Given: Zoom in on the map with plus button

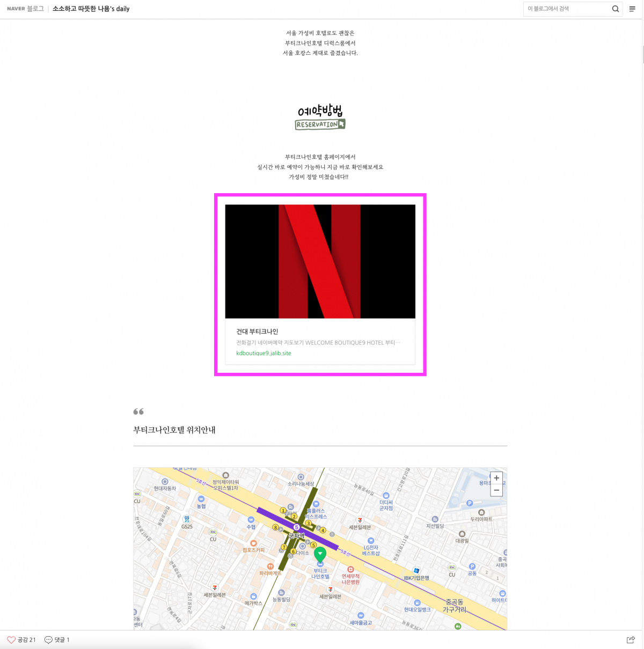Looking at the screenshot, I should point(496,478).
